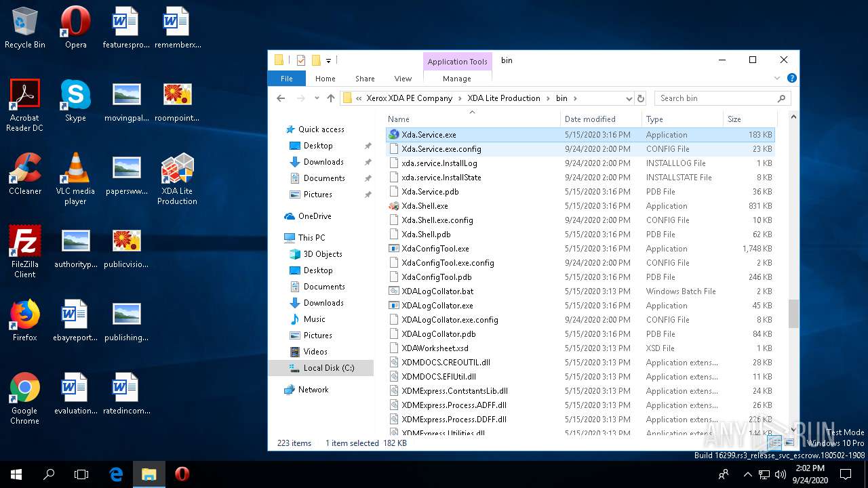
Task: Select This PC in navigation pane
Action: coord(311,238)
